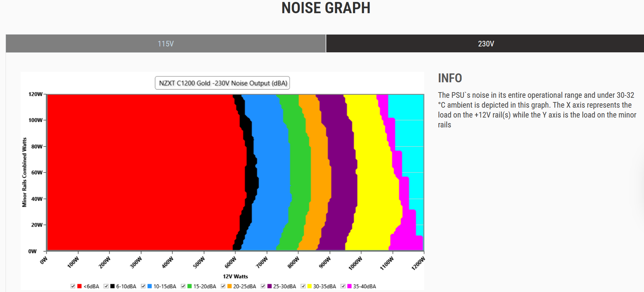
Task: Toggle the 30-35dBA checkbox
Action: pyautogui.click(x=303, y=286)
